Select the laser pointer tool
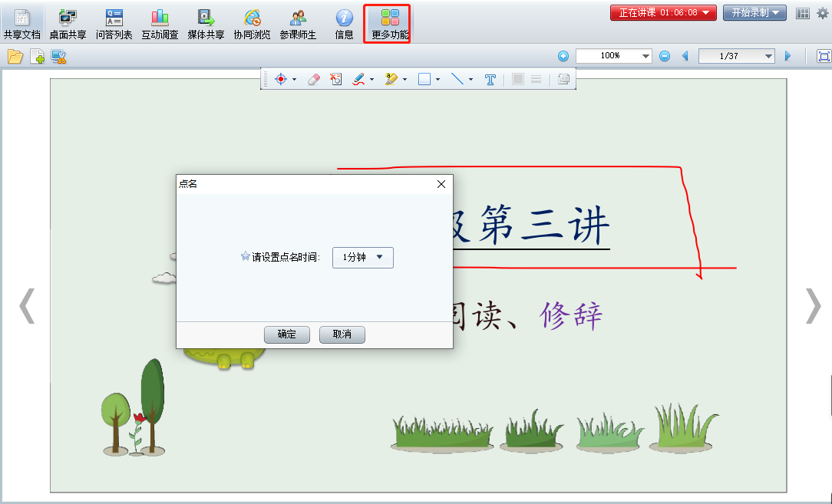The height and width of the screenshot is (504, 832). pyautogui.click(x=281, y=79)
